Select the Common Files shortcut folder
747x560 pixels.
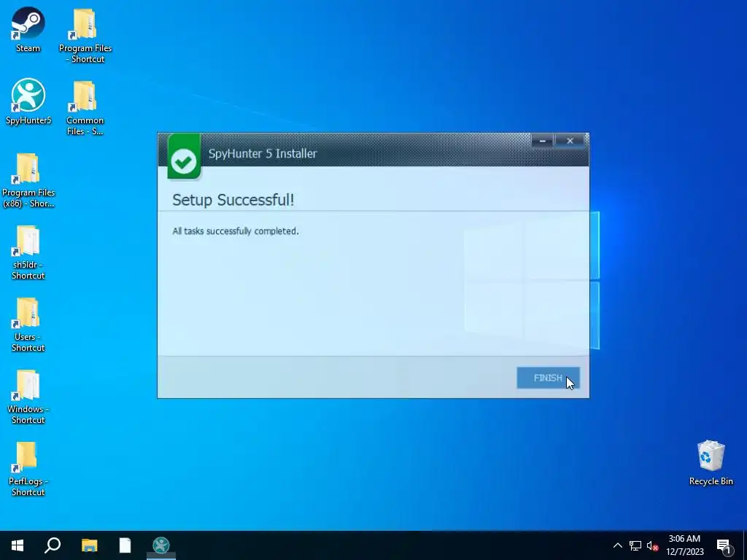(x=85, y=108)
